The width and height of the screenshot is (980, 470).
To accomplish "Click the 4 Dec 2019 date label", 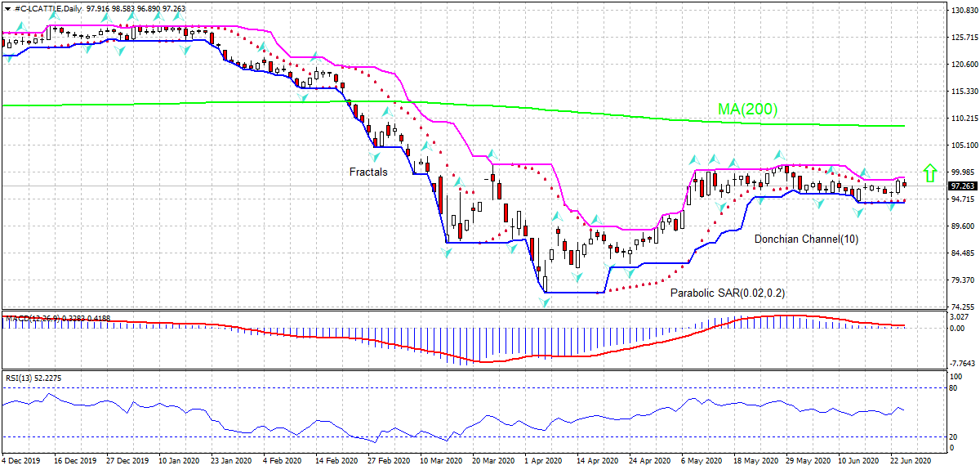I will [x=20, y=460].
